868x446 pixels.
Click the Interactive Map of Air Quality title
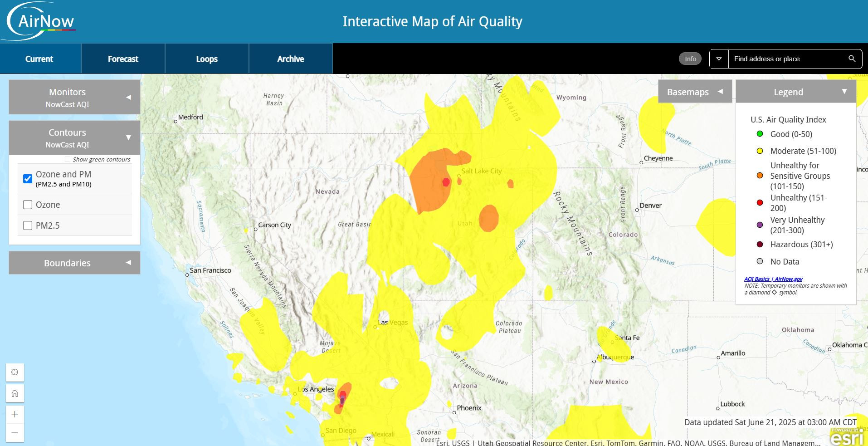coord(432,21)
